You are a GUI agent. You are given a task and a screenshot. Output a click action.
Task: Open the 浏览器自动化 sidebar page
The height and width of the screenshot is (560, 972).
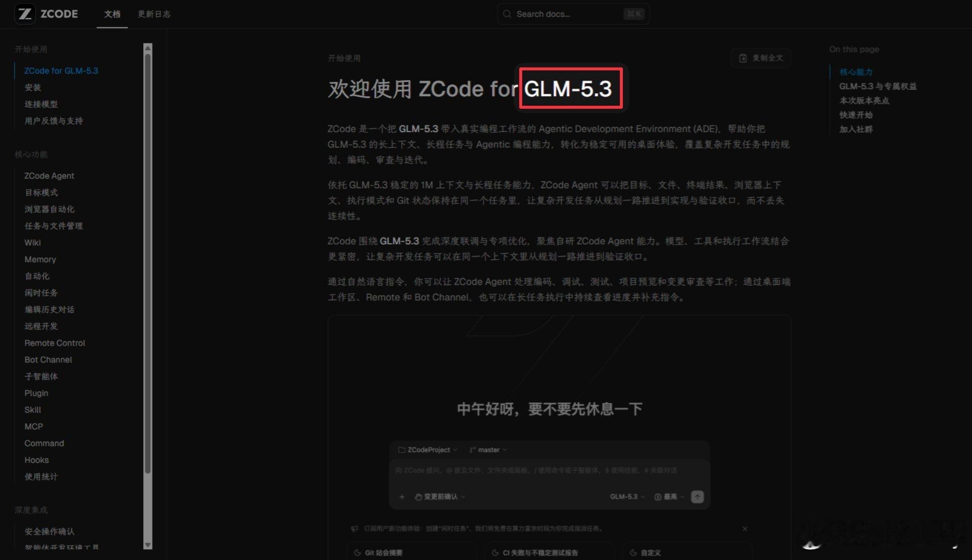(49, 209)
